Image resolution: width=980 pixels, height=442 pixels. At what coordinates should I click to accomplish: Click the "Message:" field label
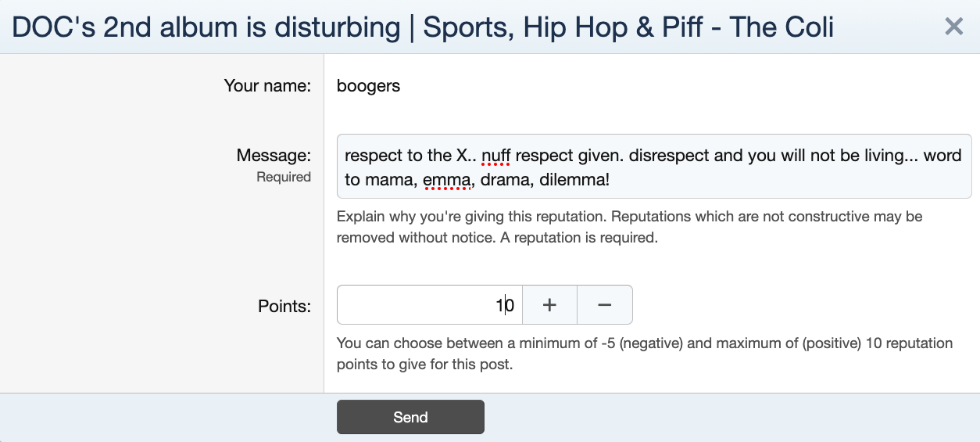click(x=274, y=156)
